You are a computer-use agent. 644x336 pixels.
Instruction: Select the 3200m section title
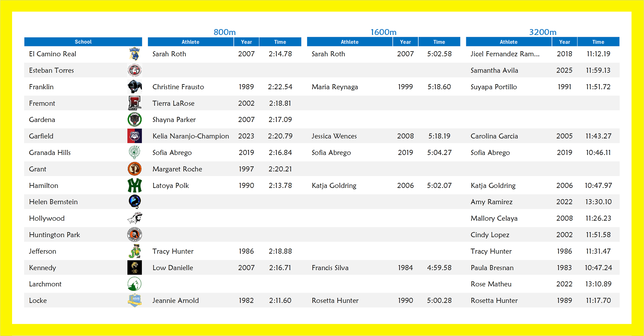point(543,32)
